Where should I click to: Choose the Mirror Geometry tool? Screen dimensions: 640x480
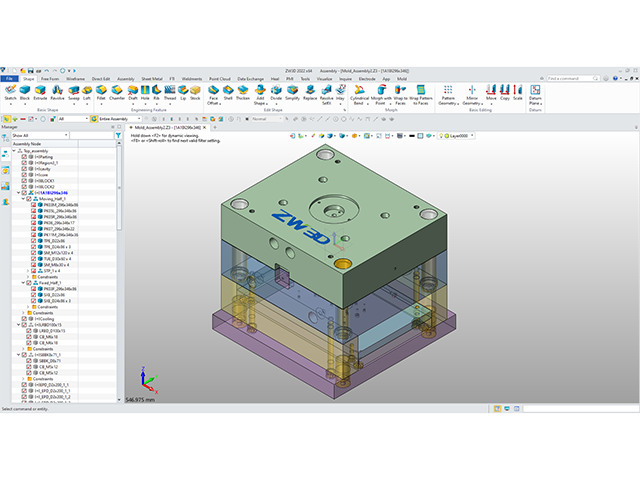(x=472, y=95)
